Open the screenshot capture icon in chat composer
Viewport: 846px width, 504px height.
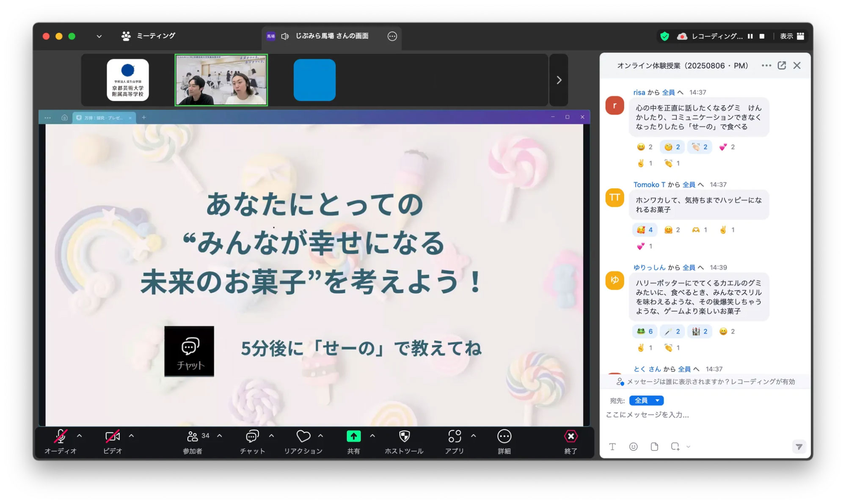pyautogui.click(x=675, y=446)
